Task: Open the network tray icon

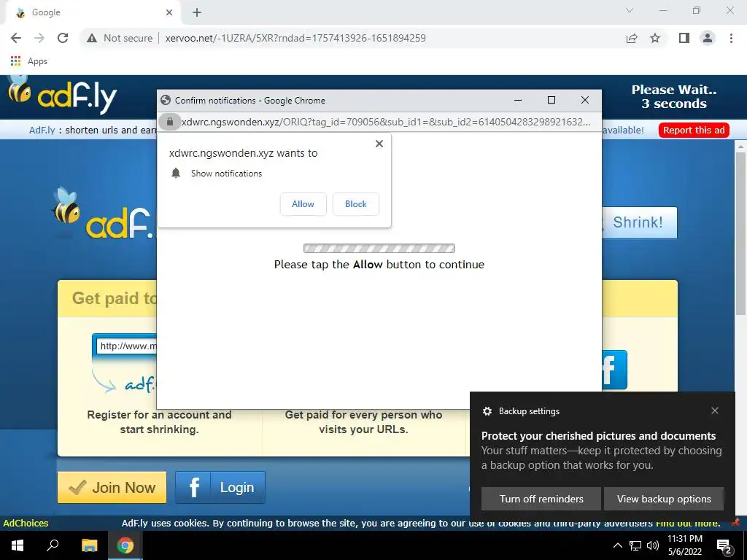Action: 635,545
